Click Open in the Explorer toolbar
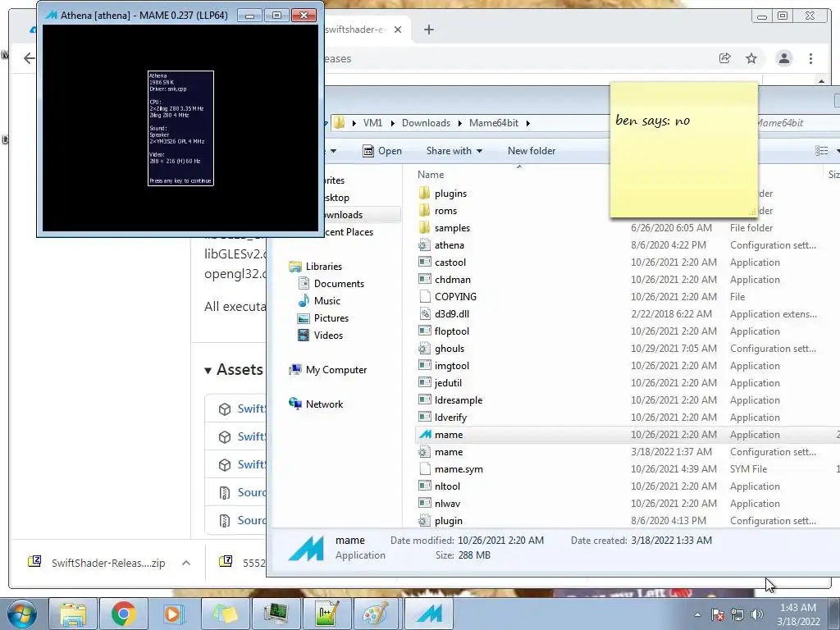This screenshot has width=840, height=630. coord(382,151)
